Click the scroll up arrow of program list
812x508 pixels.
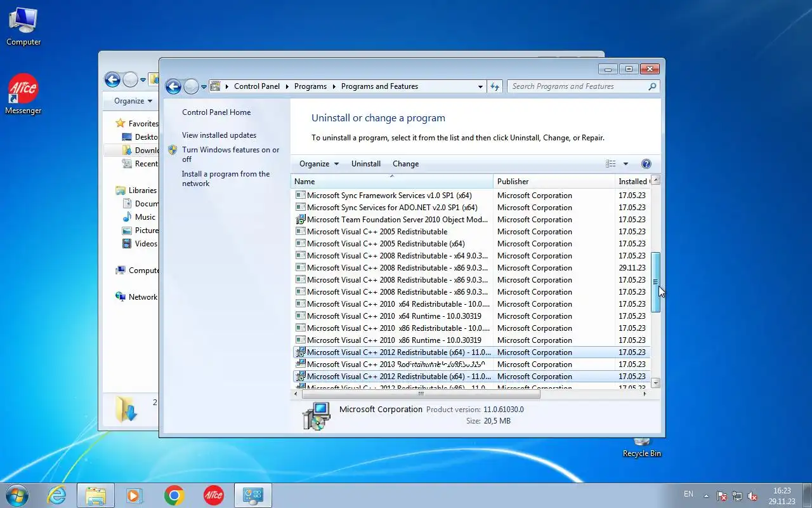[656, 180]
